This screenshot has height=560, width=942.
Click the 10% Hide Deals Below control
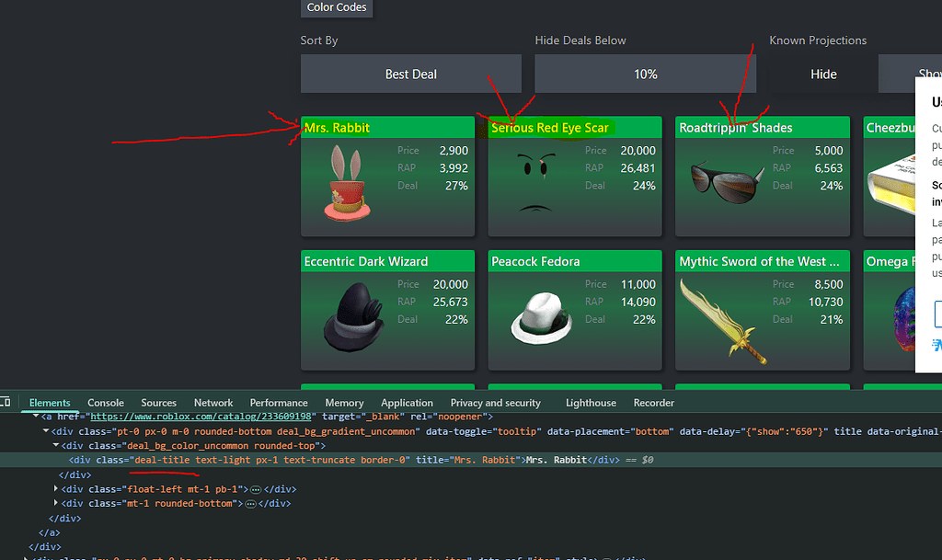click(x=644, y=74)
